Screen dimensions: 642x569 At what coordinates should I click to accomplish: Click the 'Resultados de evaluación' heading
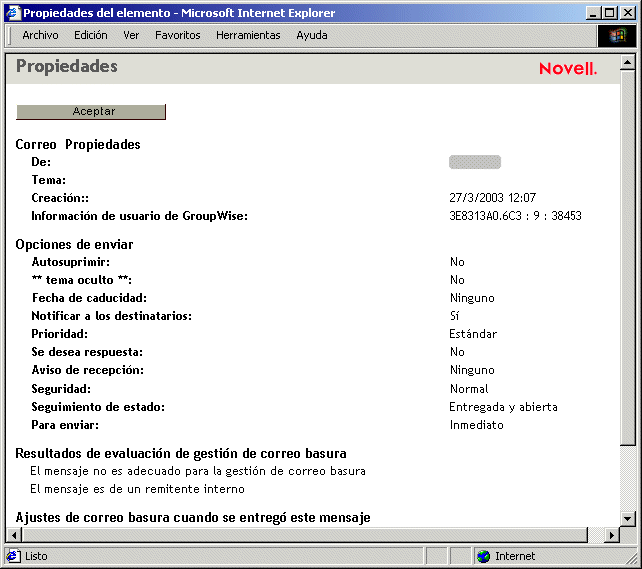click(x=181, y=454)
